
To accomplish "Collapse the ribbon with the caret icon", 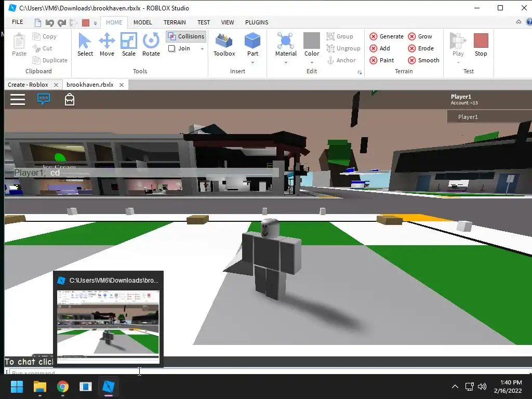I will point(518,22).
